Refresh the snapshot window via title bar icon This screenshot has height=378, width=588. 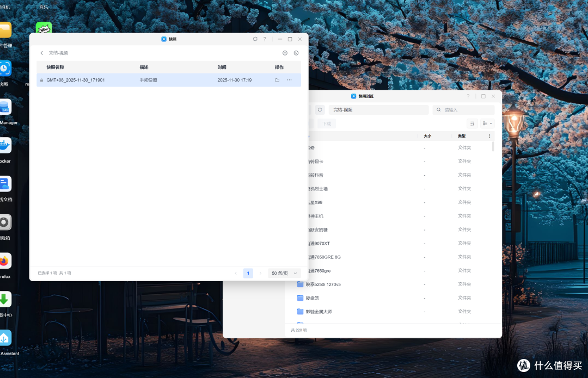[x=255, y=39]
